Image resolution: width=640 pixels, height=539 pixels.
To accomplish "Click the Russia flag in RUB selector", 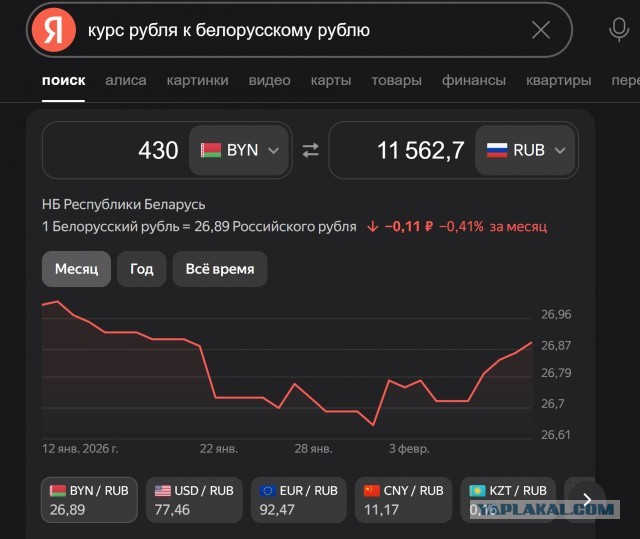I will [x=497, y=150].
